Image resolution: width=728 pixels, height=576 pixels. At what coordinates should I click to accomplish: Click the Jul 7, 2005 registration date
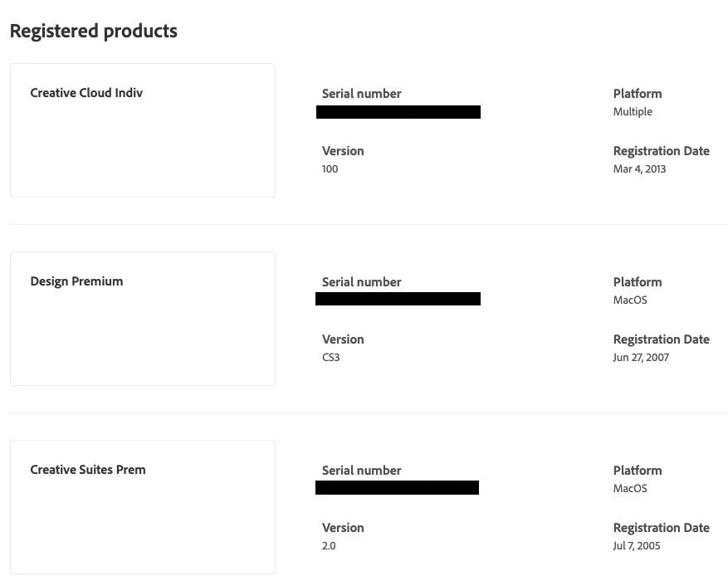coord(637,546)
